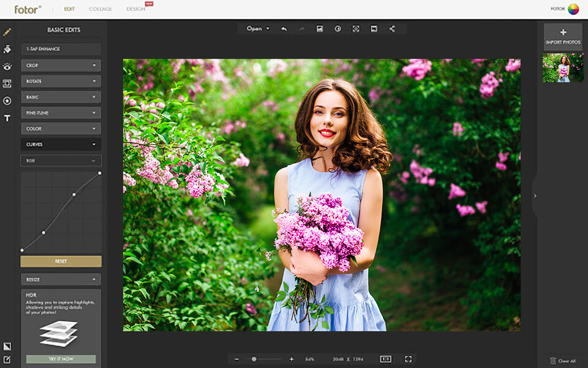
Task: Open the Beauty eye tool
Action: pos(7,66)
